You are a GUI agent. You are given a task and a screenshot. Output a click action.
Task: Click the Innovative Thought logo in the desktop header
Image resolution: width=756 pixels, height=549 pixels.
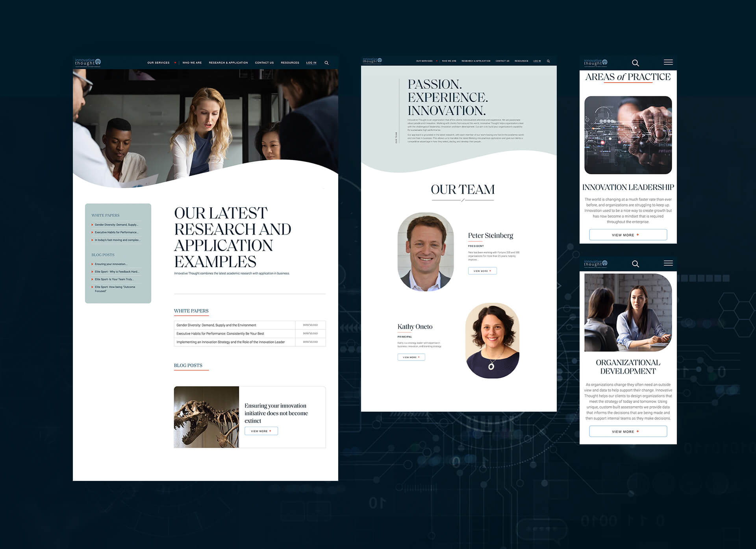[x=87, y=61]
